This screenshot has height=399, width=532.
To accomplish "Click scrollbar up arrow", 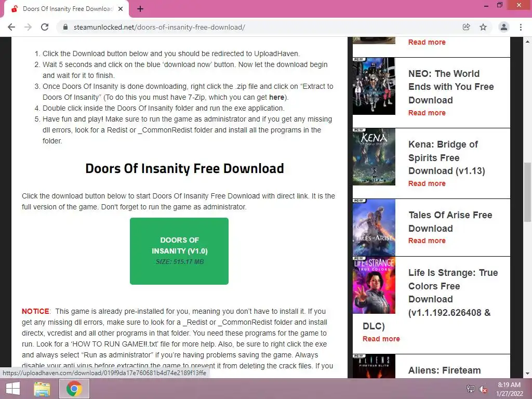I will (527, 42).
